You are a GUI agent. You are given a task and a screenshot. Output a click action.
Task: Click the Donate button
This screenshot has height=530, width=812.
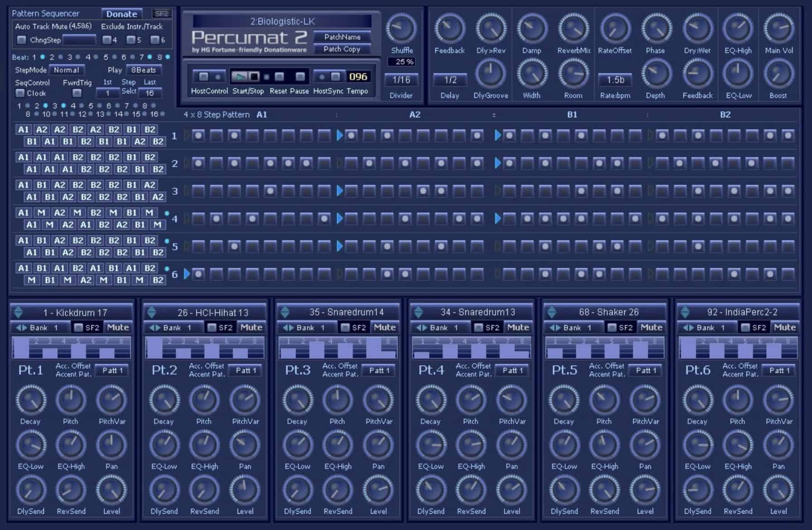point(122,14)
